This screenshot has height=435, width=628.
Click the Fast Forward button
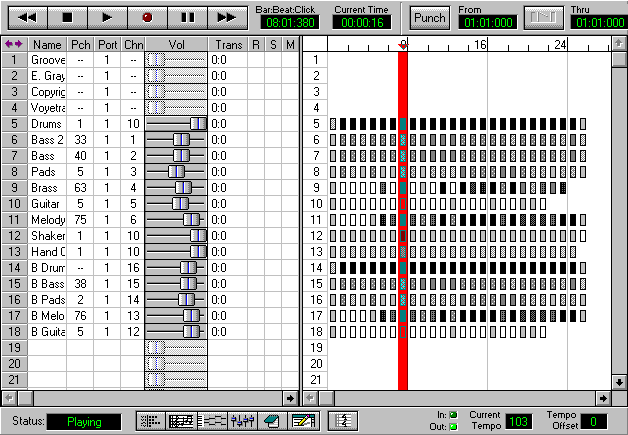pos(226,17)
